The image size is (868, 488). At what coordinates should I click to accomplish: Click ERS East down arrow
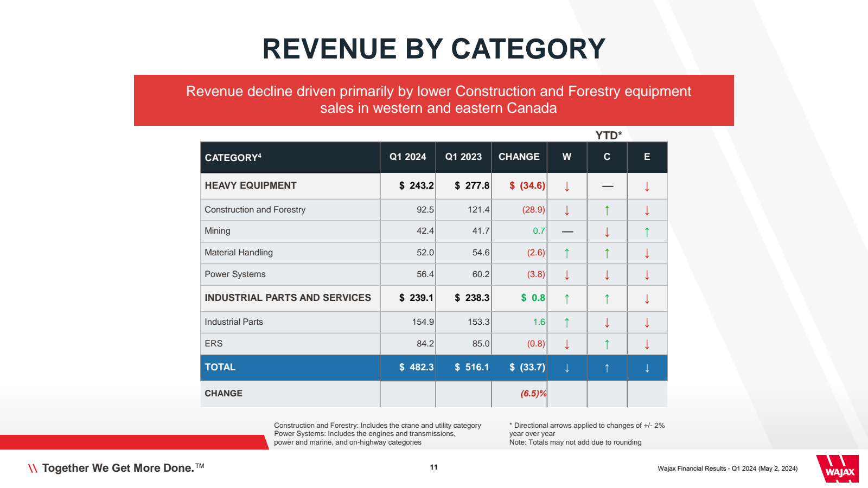click(647, 344)
